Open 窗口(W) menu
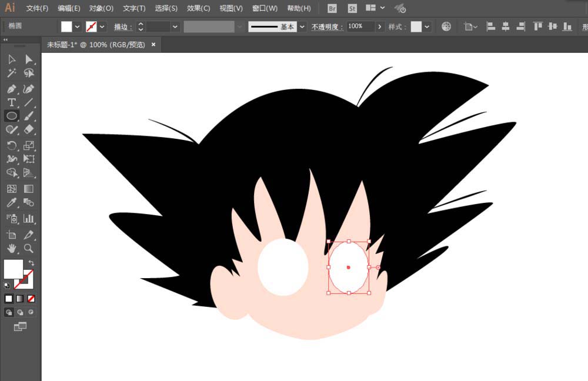This screenshot has width=588, height=381. coord(265,8)
